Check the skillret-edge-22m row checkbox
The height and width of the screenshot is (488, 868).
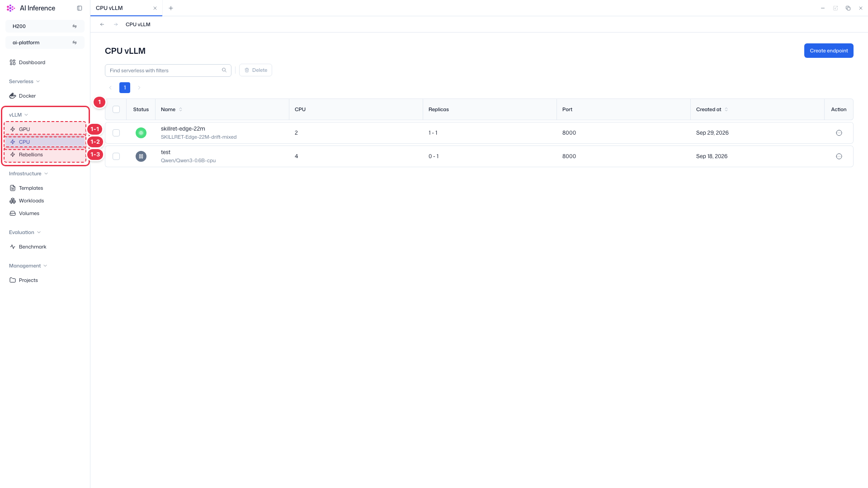click(x=116, y=133)
